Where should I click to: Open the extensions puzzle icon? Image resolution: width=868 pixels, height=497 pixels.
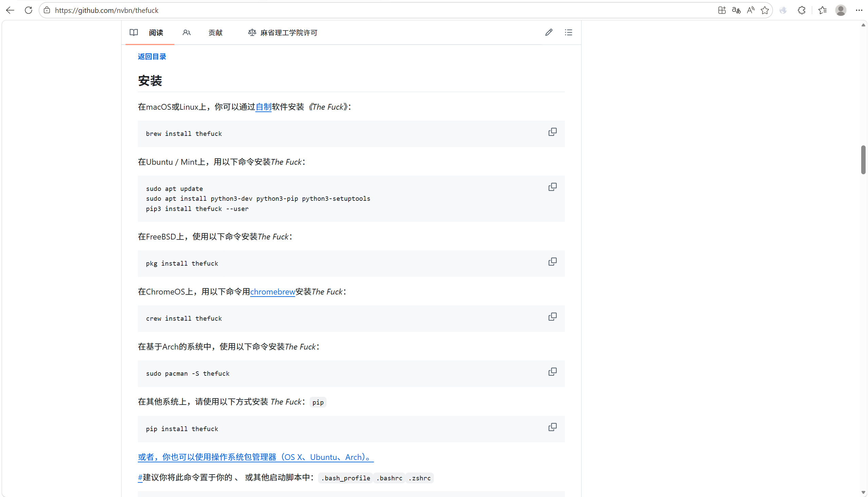coord(801,10)
